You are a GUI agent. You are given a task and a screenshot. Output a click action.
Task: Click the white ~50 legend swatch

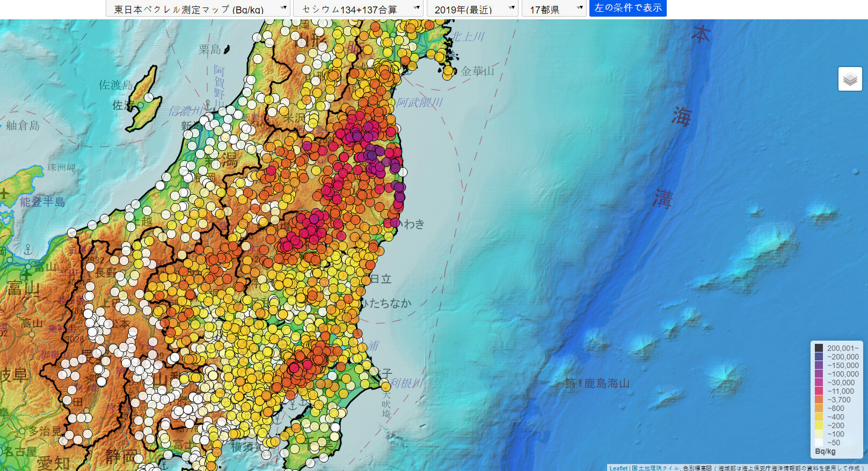(x=819, y=443)
